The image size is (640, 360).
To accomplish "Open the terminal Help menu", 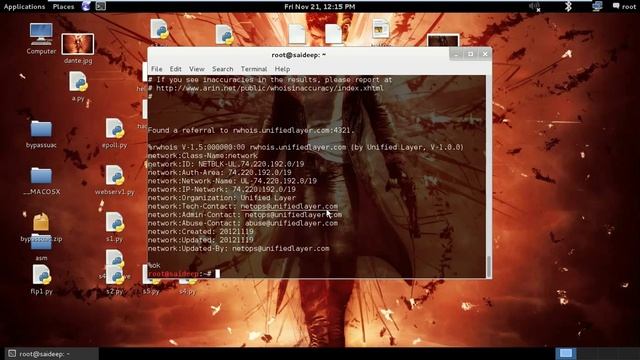I will [x=282, y=69].
